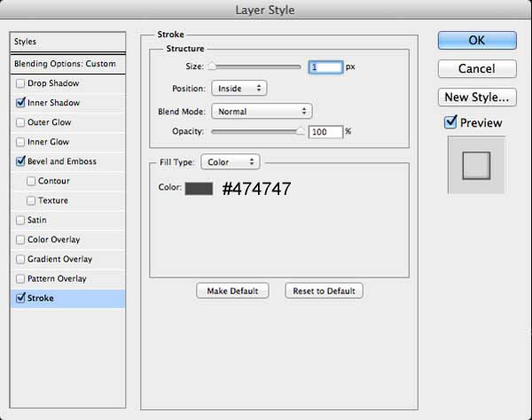Click the OK button
Screen dimensions: 532x420
477,41
